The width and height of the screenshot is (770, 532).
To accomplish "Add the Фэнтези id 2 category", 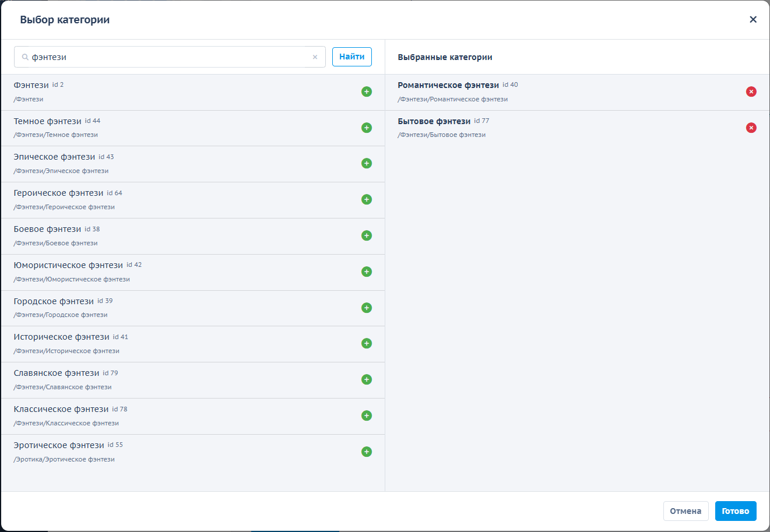I will [x=367, y=91].
